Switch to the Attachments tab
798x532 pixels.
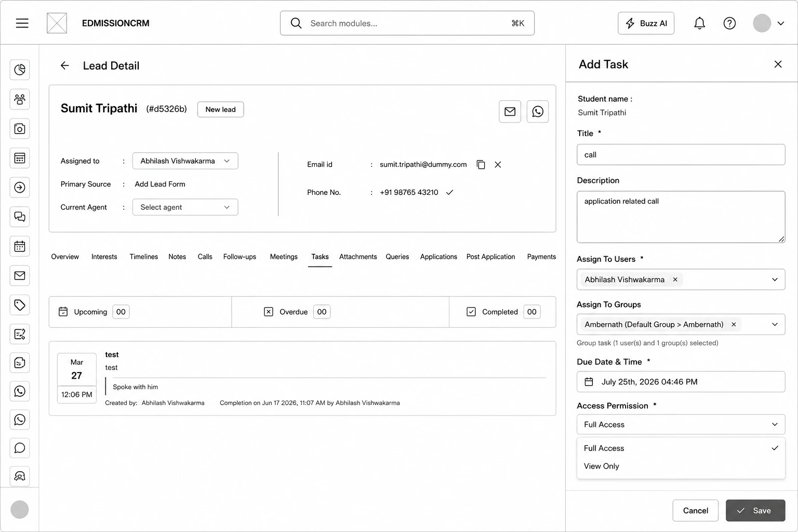click(x=358, y=257)
